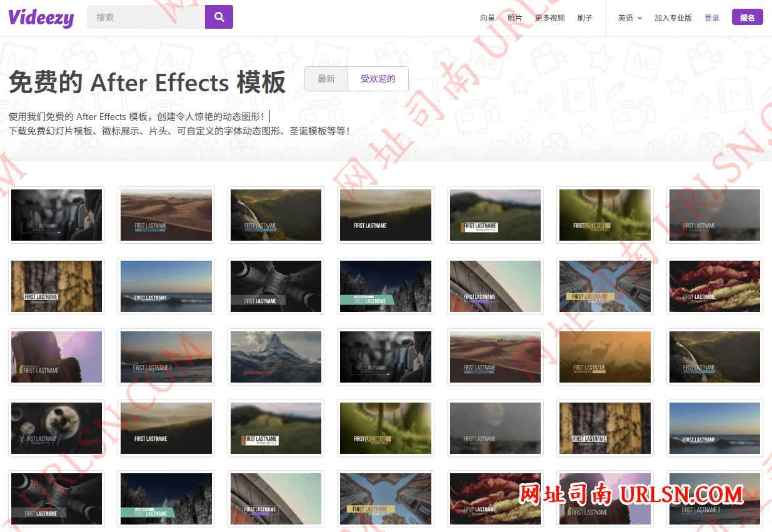
Task: Click the 报名 signup button
Action: point(748,17)
